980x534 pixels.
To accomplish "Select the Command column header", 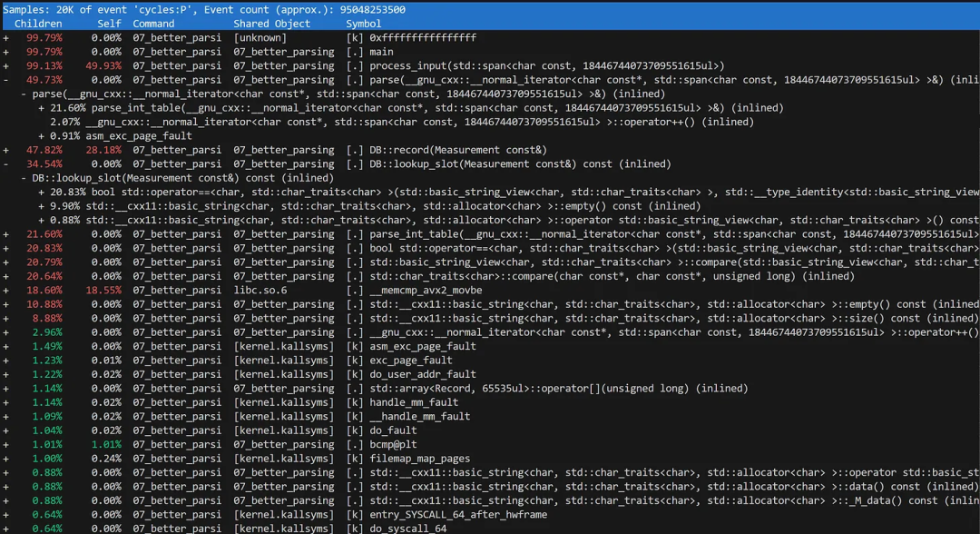I will click(153, 24).
